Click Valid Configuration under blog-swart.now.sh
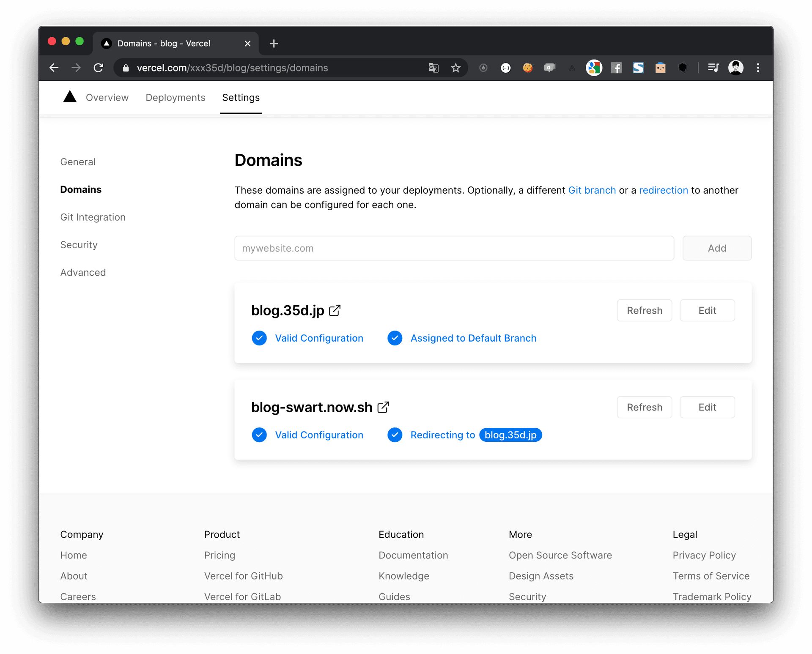The height and width of the screenshot is (654, 812). 319,435
